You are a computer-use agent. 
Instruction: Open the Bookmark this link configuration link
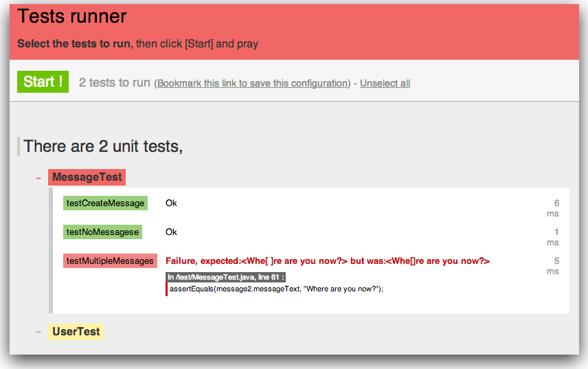pos(253,83)
